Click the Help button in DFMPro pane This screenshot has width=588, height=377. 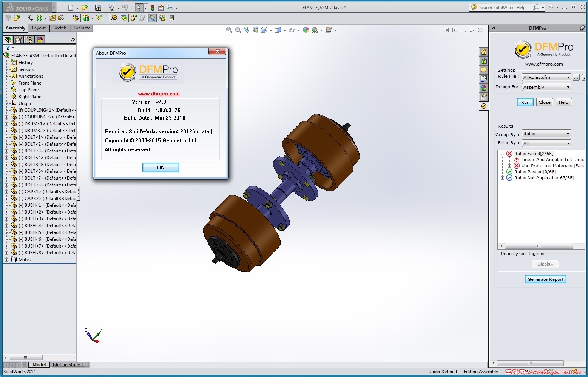(x=563, y=102)
